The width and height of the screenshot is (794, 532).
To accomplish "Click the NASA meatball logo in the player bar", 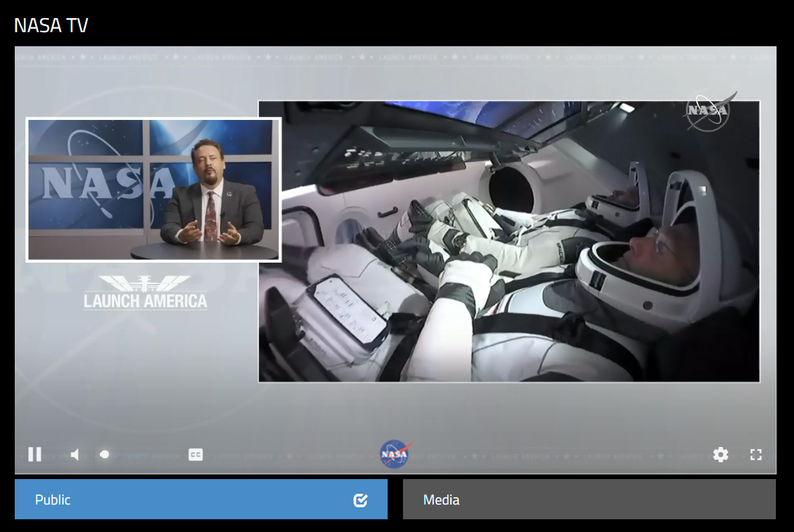I will tap(395, 454).
